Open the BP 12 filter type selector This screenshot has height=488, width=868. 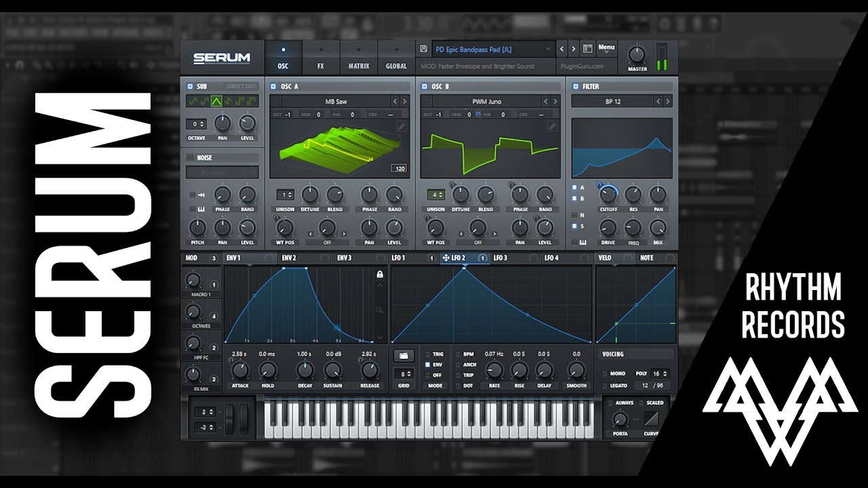point(612,102)
